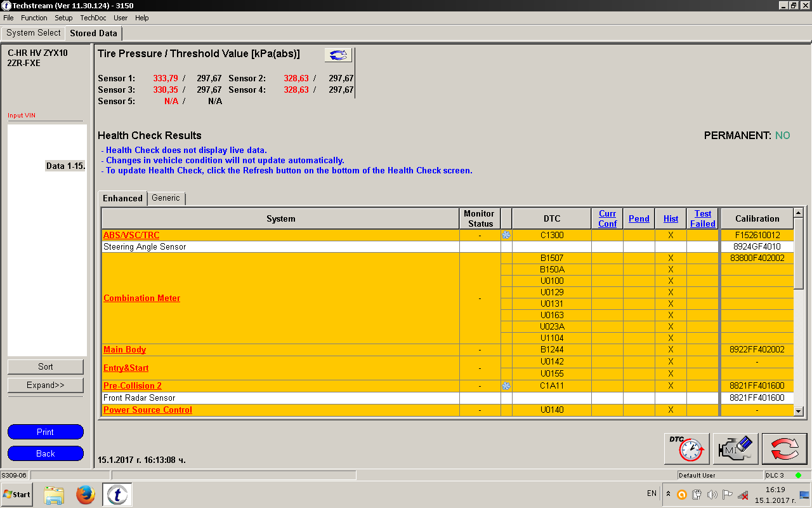Open Combination Meter system link
The image size is (812, 508).
[x=141, y=298]
